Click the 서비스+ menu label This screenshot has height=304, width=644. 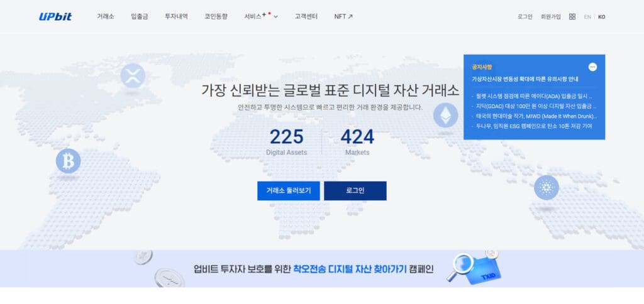[x=255, y=17]
